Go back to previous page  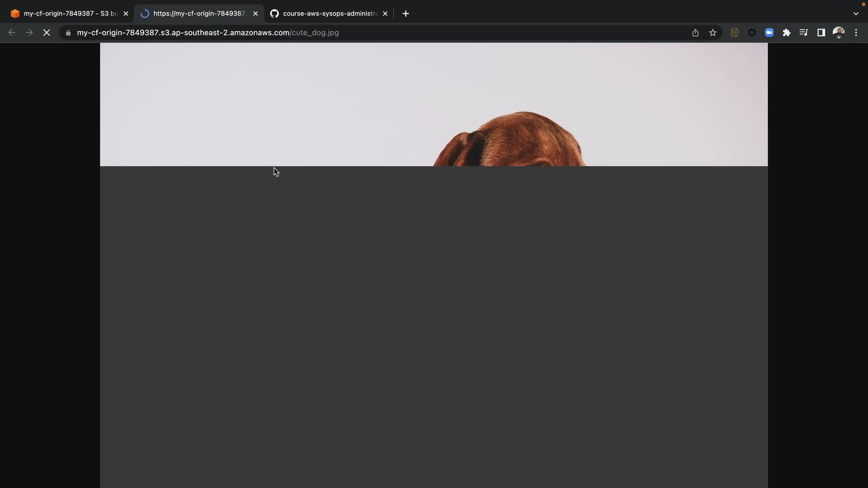click(12, 33)
